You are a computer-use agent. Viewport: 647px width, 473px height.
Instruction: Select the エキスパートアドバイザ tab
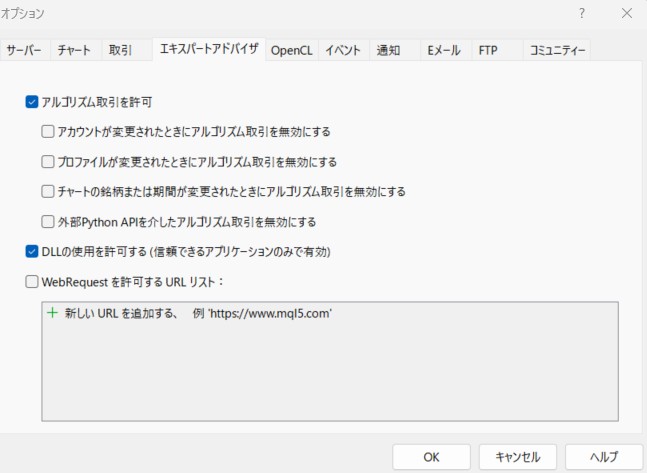(x=209, y=50)
